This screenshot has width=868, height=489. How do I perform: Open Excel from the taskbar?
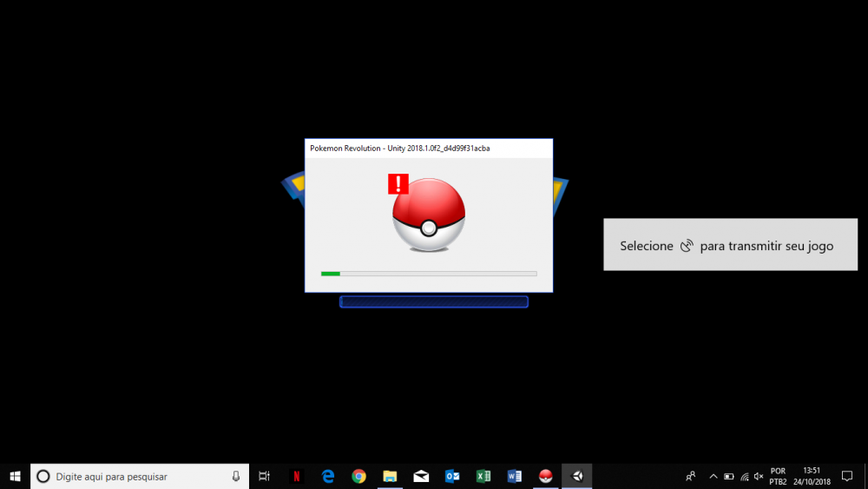tap(483, 476)
